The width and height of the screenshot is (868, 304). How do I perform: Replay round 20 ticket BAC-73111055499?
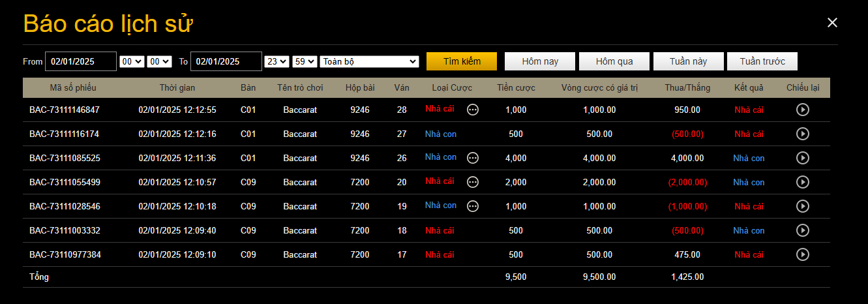coord(803,182)
